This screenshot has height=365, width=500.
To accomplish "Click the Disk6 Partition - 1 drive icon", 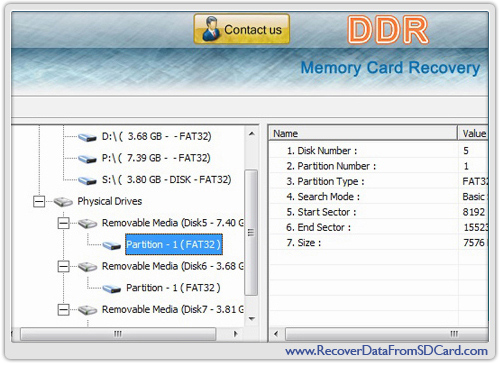I will (x=112, y=288).
